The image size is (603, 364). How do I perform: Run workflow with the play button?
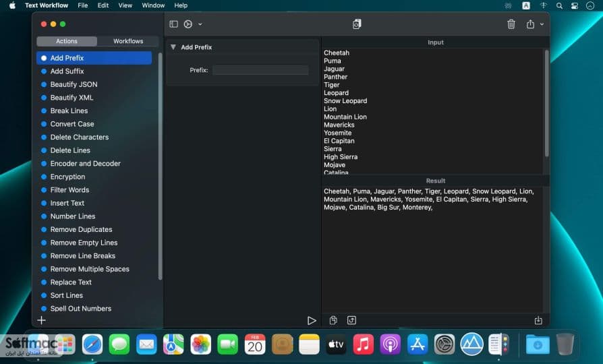click(x=312, y=321)
